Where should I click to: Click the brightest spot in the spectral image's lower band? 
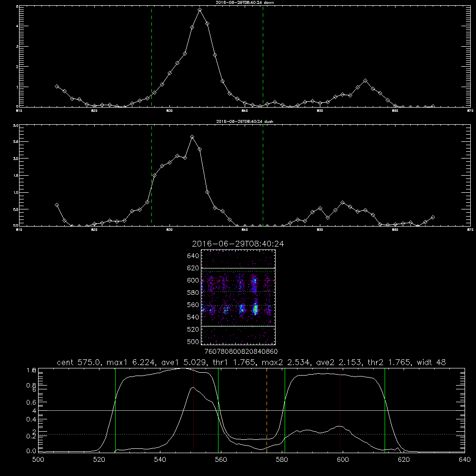pyautogui.click(x=256, y=309)
